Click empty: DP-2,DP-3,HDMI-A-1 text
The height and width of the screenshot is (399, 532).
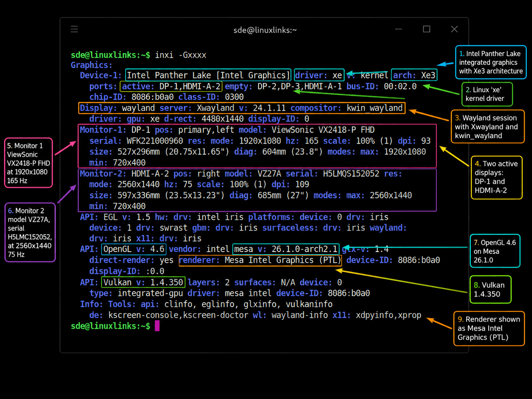283,86
